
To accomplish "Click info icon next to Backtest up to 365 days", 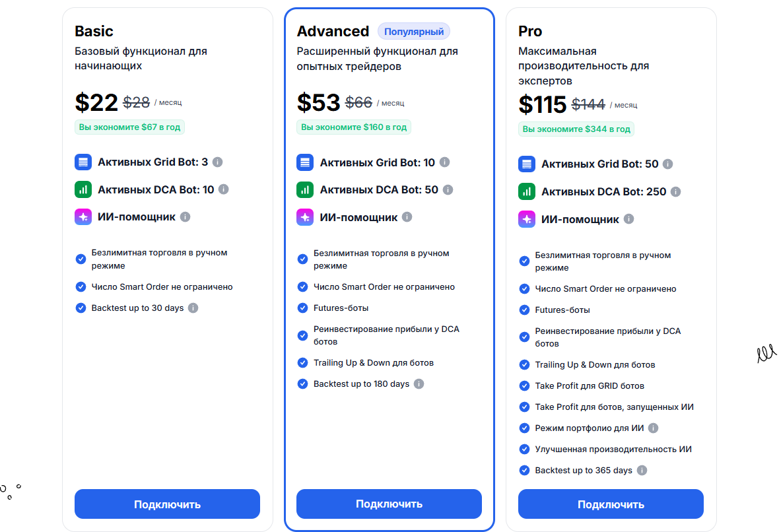I will (x=642, y=471).
